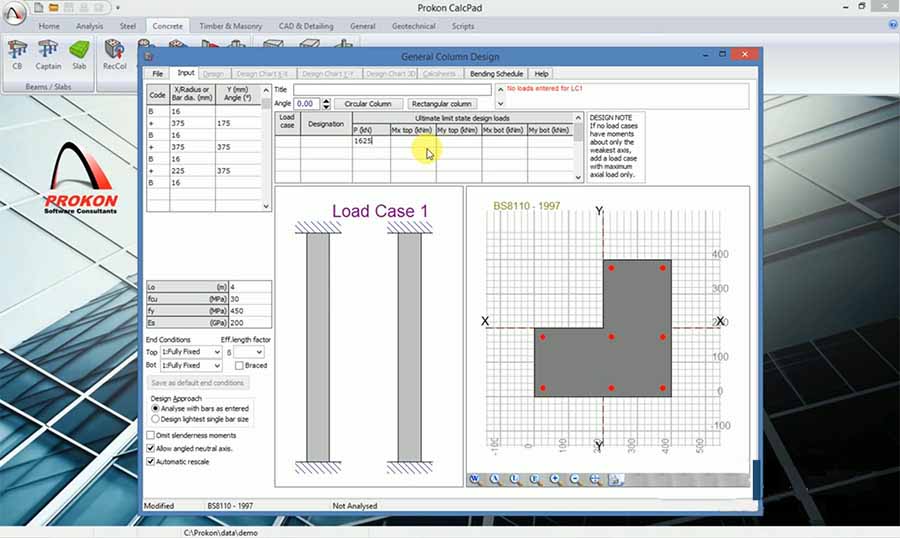The height and width of the screenshot is (538, 900).
Task: Switch to the Timber & Masonry ribbon tab
Action: [x=231, y=26]
